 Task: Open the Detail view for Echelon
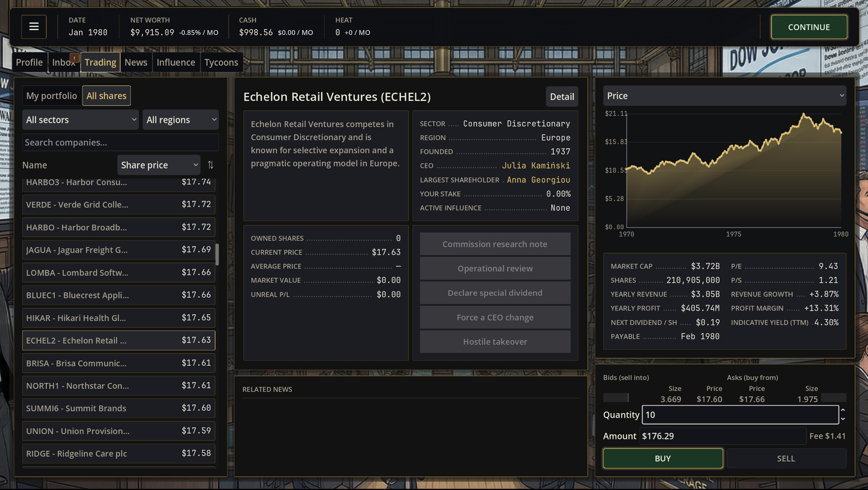(562, 97)
